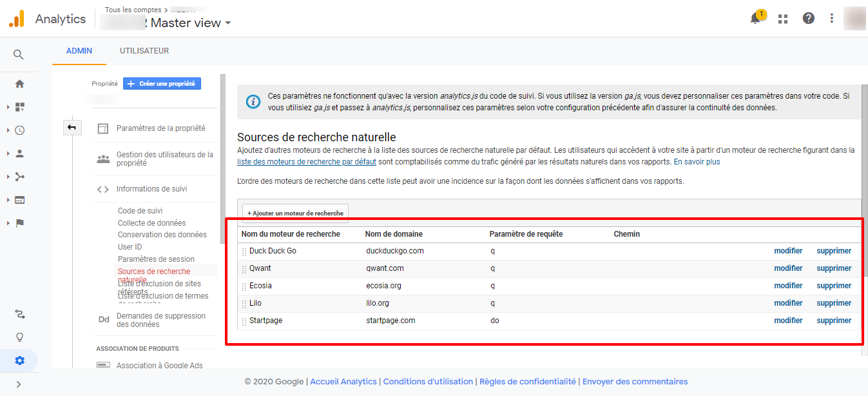Expand Audience section arrow in sidebar
The image size is (868, 396).
pos(8,153)
